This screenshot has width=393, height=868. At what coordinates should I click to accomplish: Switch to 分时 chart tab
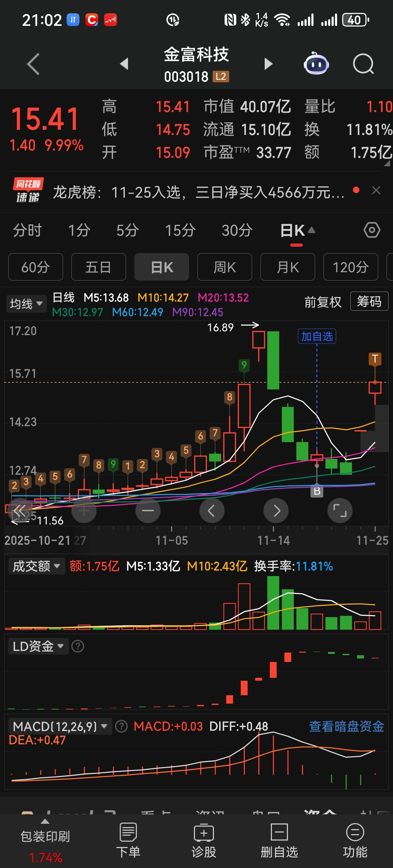tap(27, 231)
